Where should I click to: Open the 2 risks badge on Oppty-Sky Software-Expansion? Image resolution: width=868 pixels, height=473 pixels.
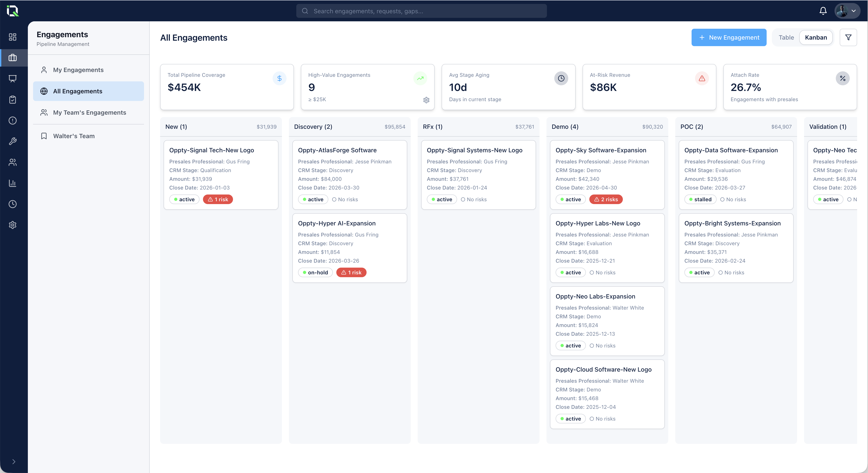605,199
